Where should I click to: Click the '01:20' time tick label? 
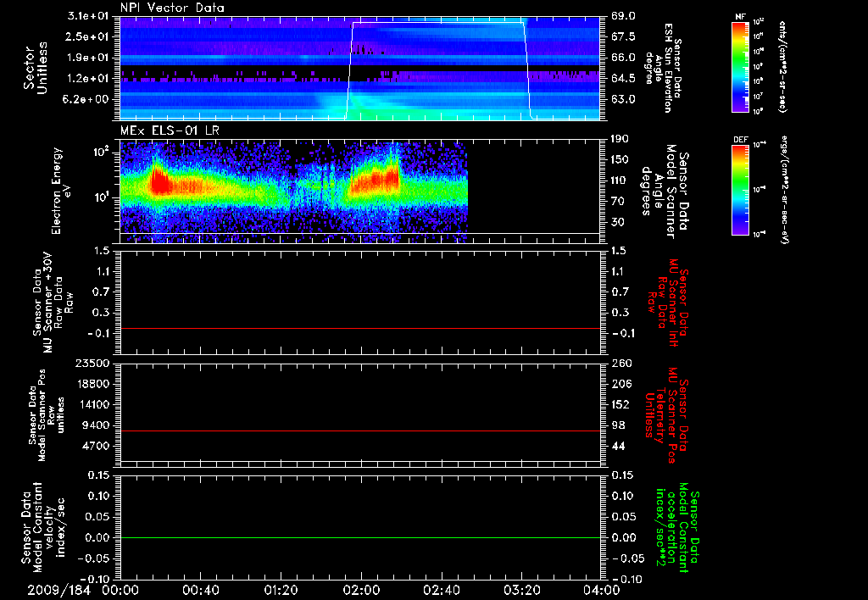tap(281, 590)
